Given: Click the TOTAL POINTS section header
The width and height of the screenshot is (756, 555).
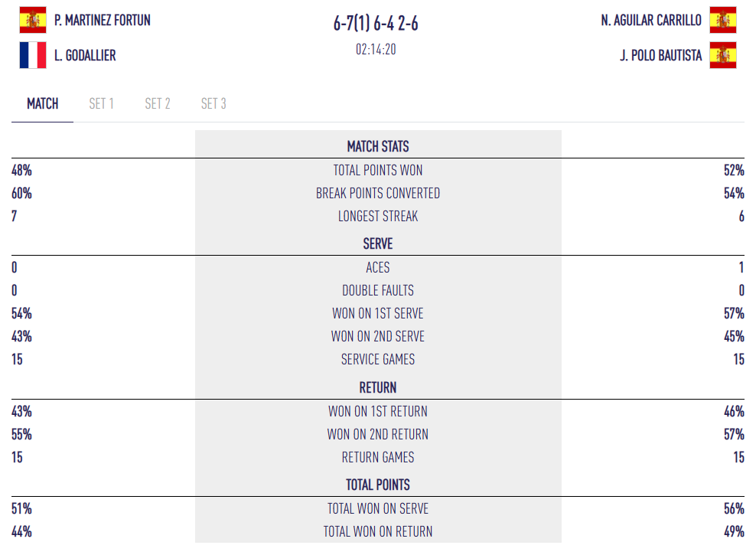Looking at the screenshot, I should pos(378,485).
